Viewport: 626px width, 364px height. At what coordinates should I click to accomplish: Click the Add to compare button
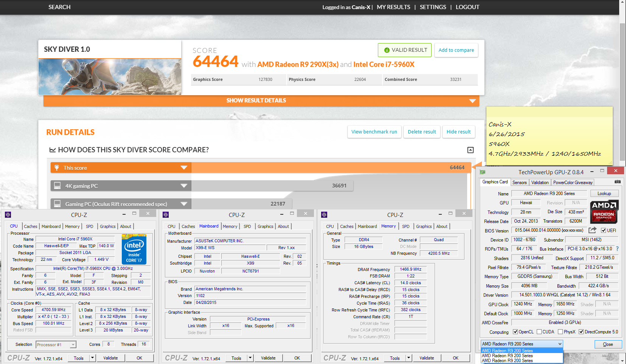click(x=456, y=50)
